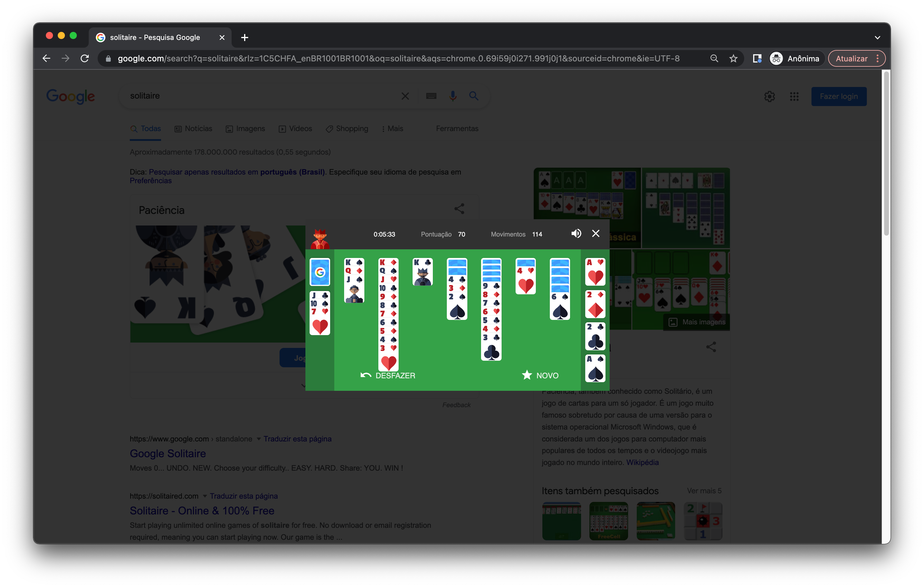
Task: Select the 2 of diamonds foundation
Action: pos(595,304)
